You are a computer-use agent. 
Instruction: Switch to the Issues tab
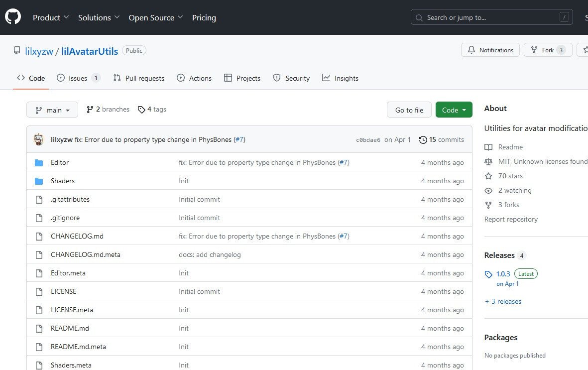click(x=78, y=78)
